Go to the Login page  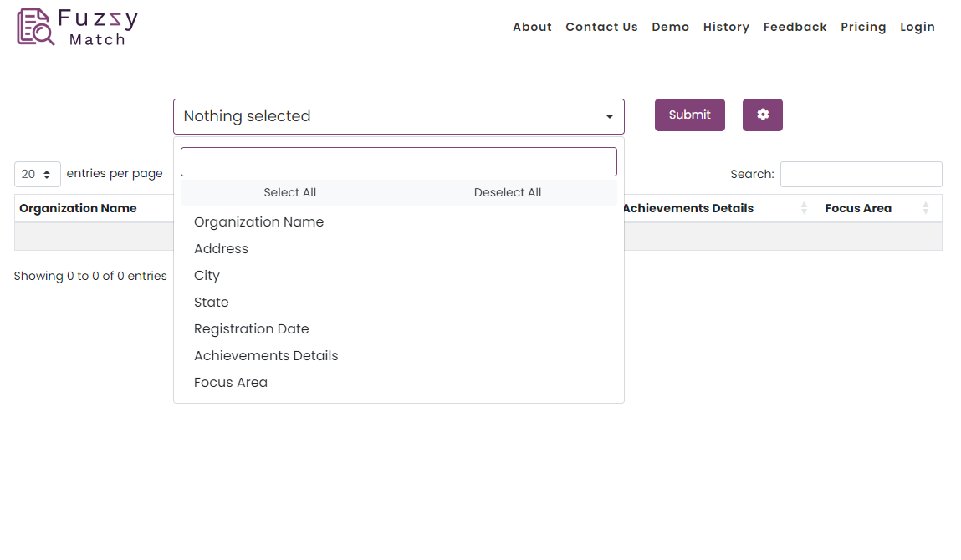[917, 27]
